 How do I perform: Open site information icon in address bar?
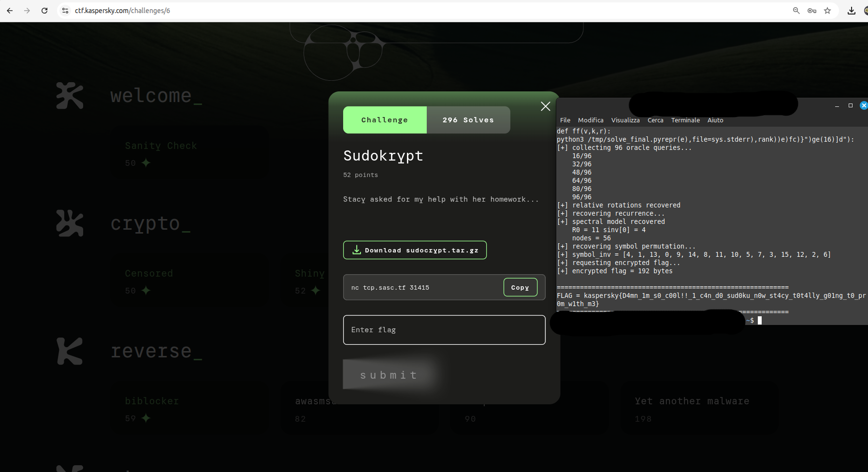[x=65, y=11]
